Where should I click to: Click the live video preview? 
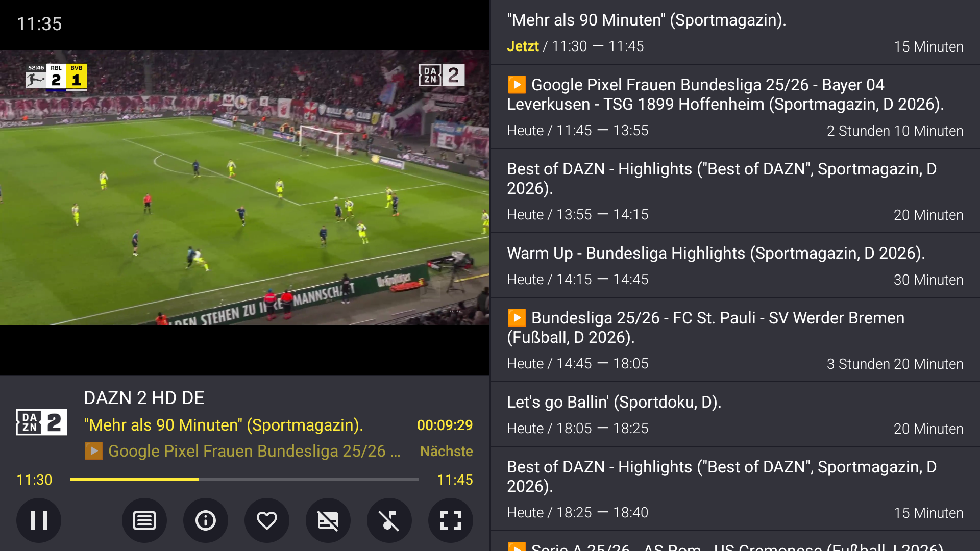[244, 187]
